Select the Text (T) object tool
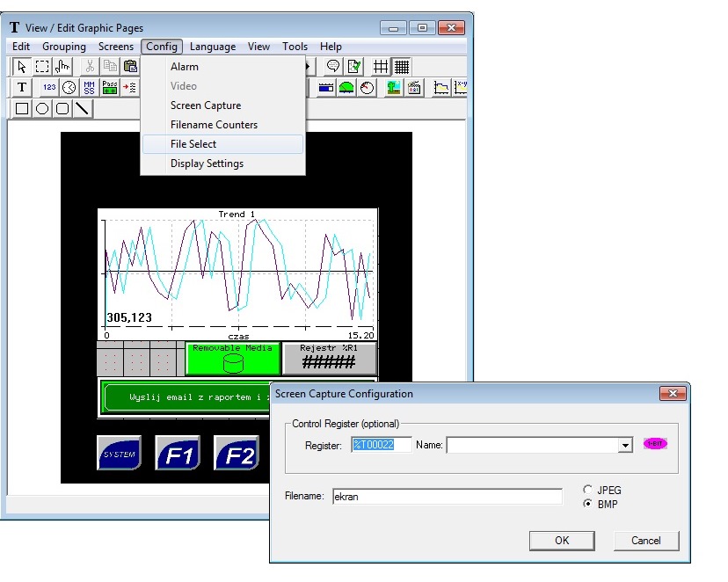Viewport: 728px width, 582px height. tap(22, 88)
